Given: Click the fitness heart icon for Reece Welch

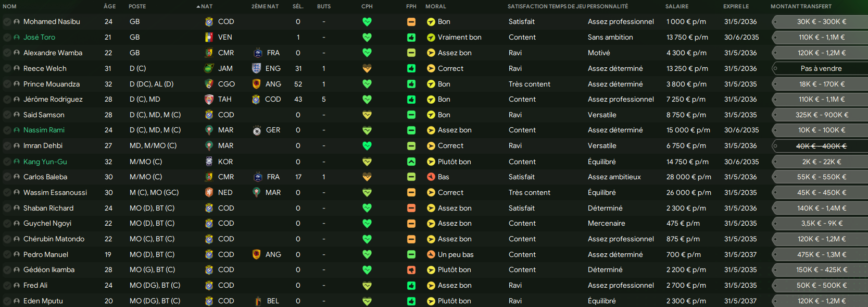Looking at the screenshot, I should 367,68.
